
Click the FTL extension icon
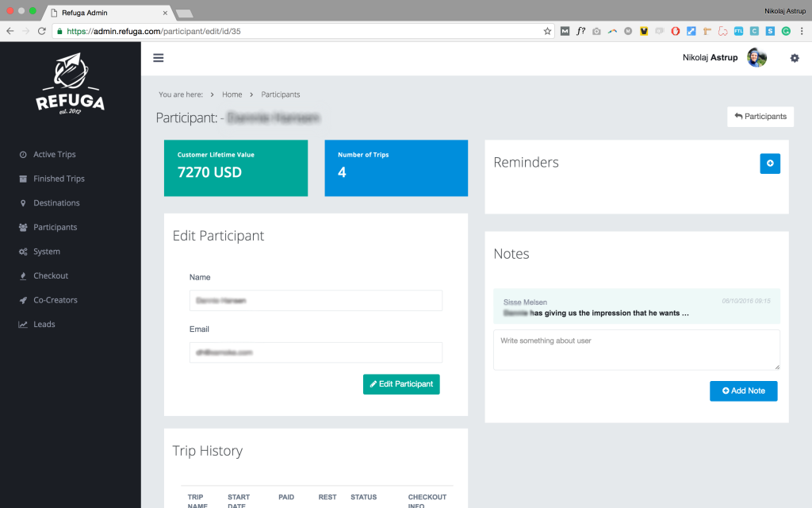click(738, 31)
